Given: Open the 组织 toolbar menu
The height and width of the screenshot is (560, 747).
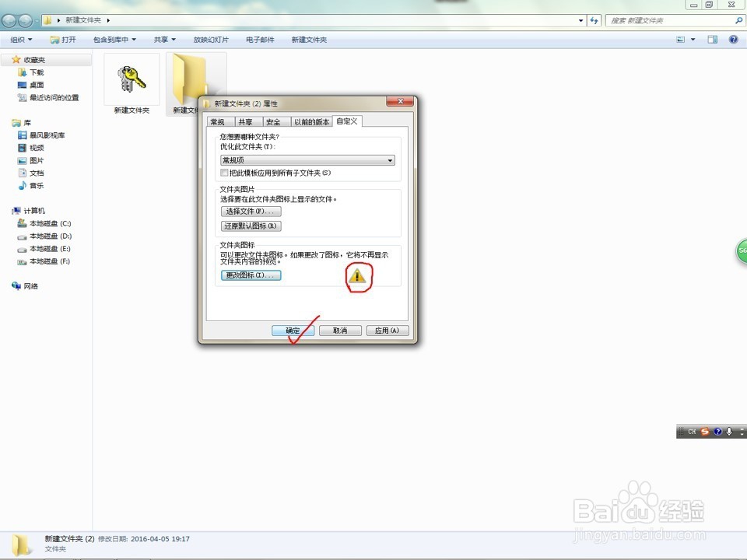Looking at the screenshot, I should (x=22, y=40).
